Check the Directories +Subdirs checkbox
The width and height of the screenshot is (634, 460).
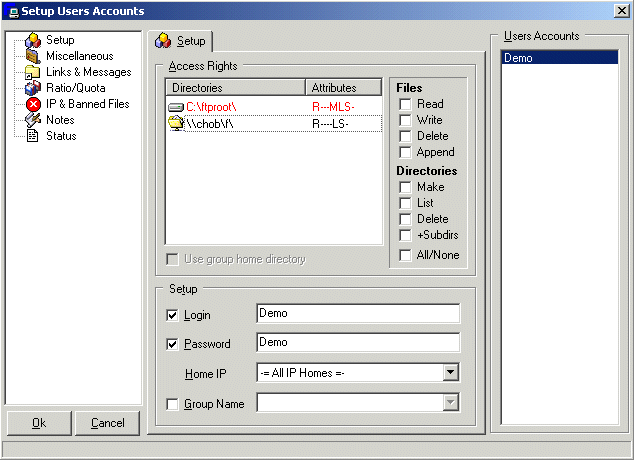pos(406,235)
